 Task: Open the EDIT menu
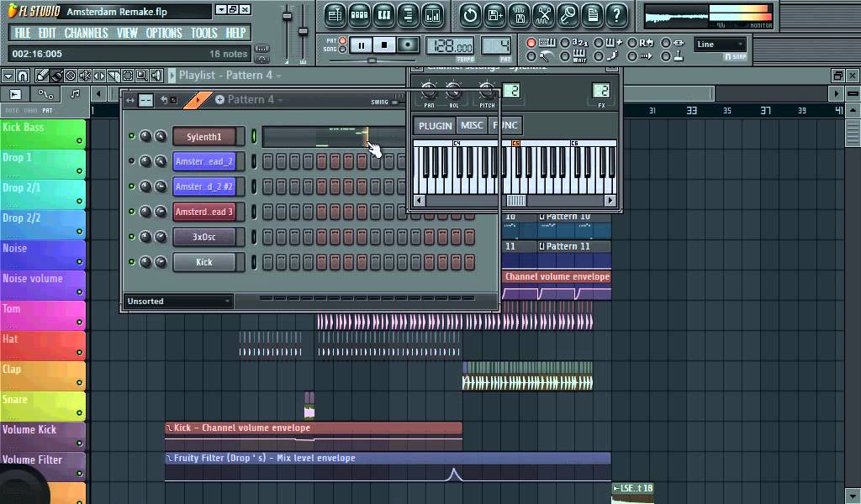tap(47, 33)
